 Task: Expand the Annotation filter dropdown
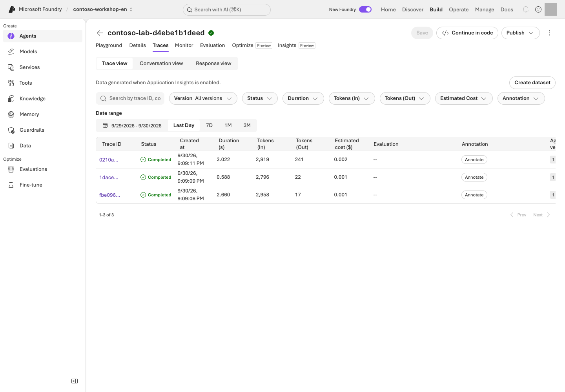pyautogui.click(x=521, y=98)
